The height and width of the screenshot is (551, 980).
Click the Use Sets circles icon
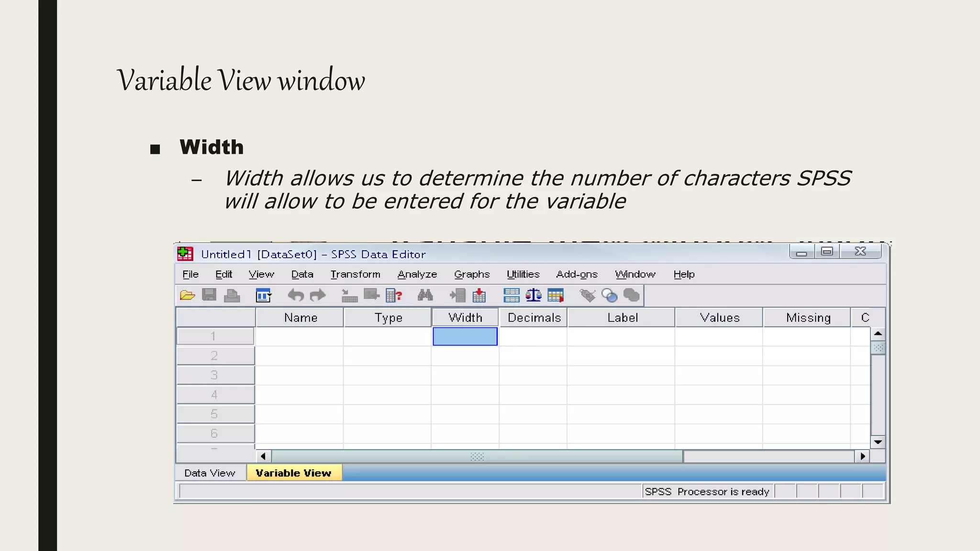tap(609, 296)
